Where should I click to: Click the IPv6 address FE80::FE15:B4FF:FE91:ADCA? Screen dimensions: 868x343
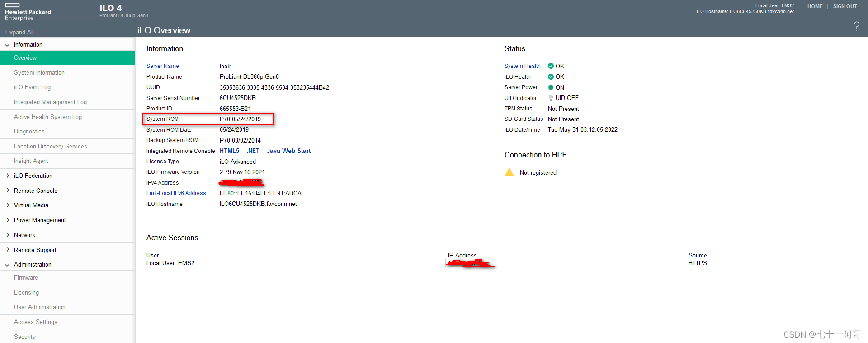260,193
